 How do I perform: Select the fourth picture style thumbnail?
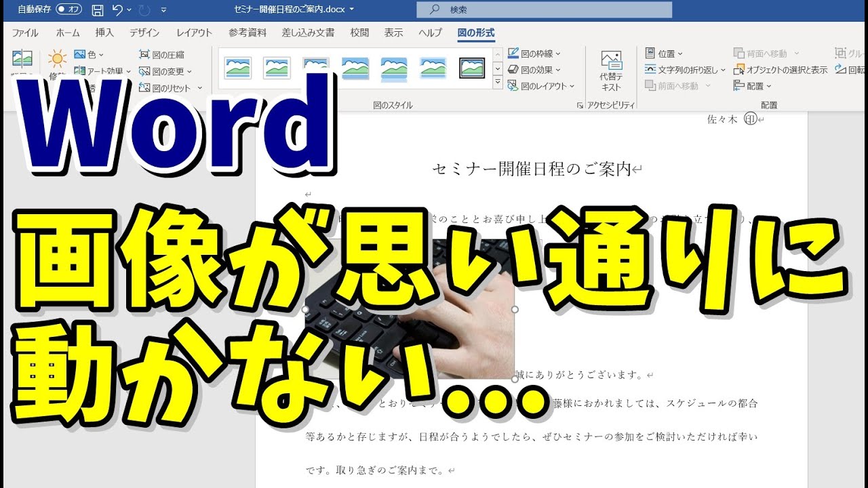355,68
